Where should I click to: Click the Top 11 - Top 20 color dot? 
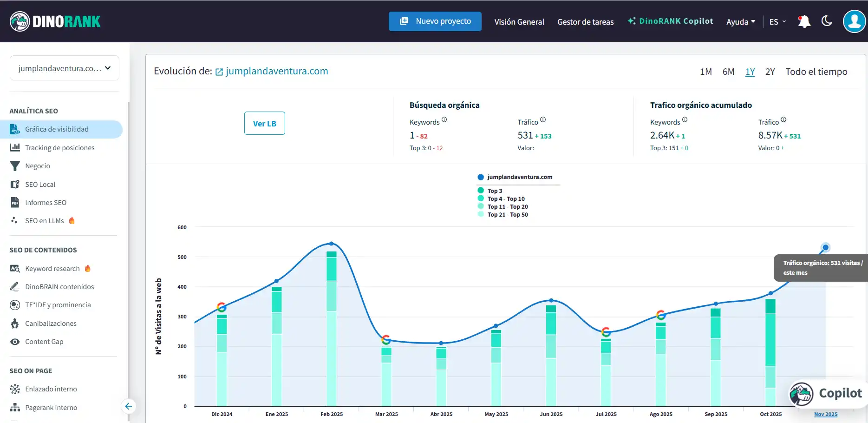481,206
